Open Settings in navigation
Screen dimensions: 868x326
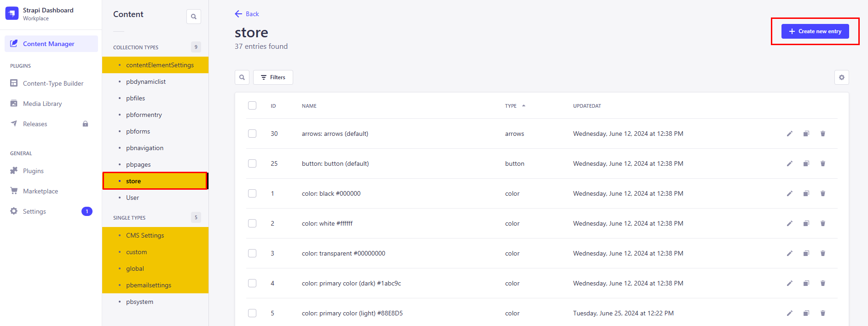coord(51,211)
